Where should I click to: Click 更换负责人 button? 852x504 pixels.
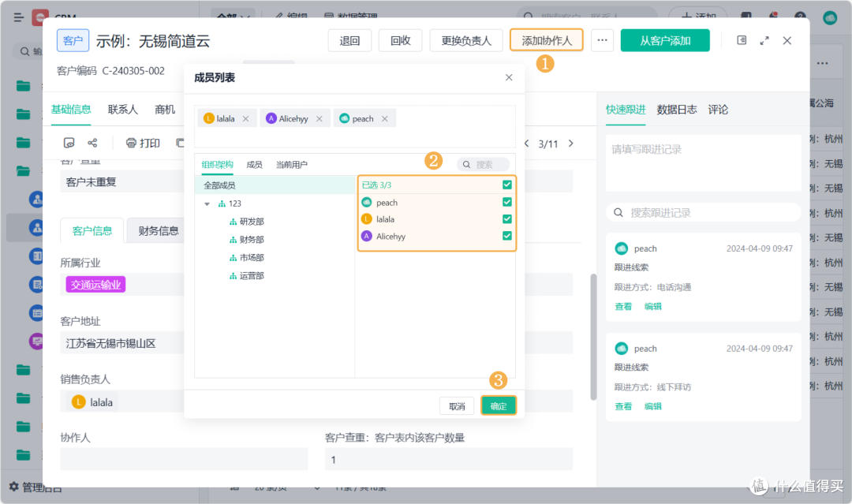(466, 41)
